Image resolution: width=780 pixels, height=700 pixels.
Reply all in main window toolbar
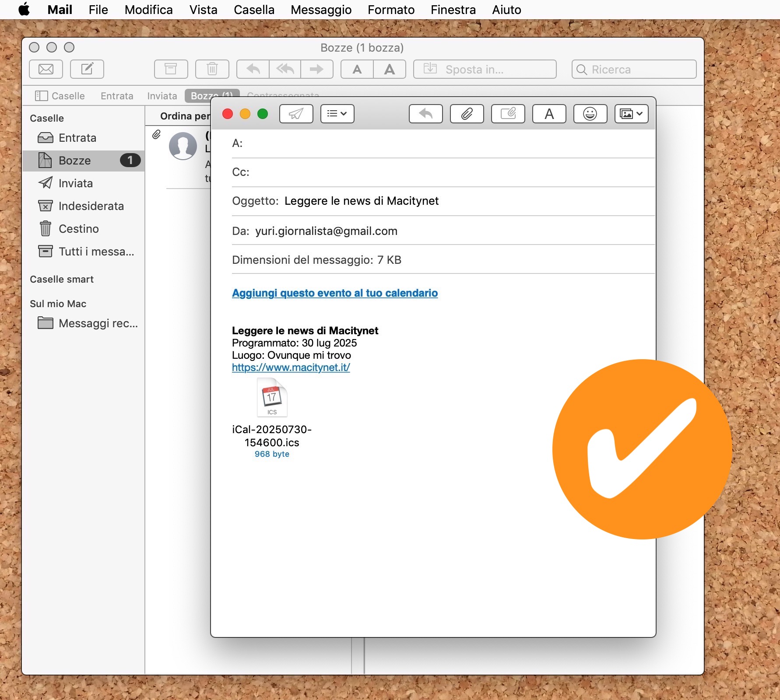[285, 69]
